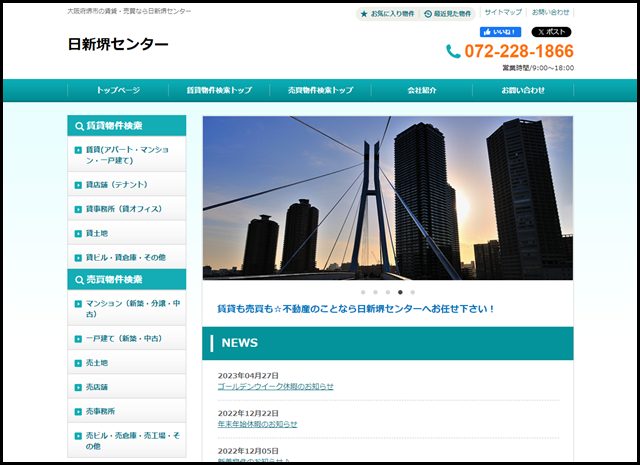Open 貸土地 sidebar link
The image size is (640, 465).
tap(127, 234)
